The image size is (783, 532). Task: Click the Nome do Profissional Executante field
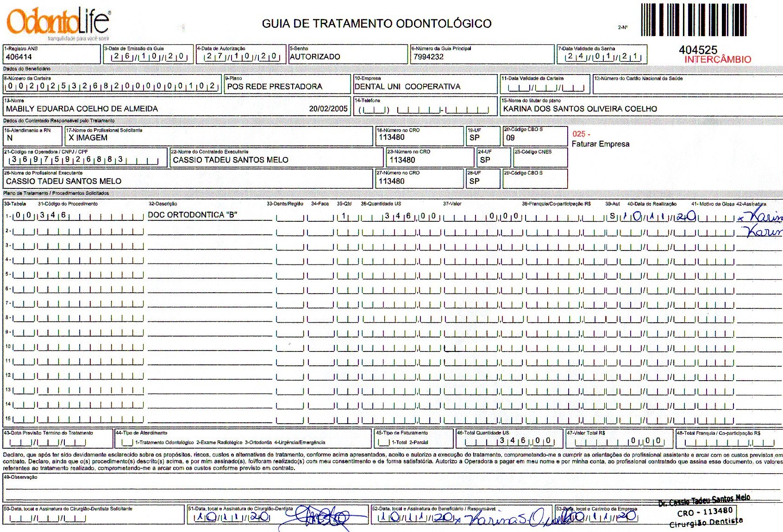coord(188,179)
